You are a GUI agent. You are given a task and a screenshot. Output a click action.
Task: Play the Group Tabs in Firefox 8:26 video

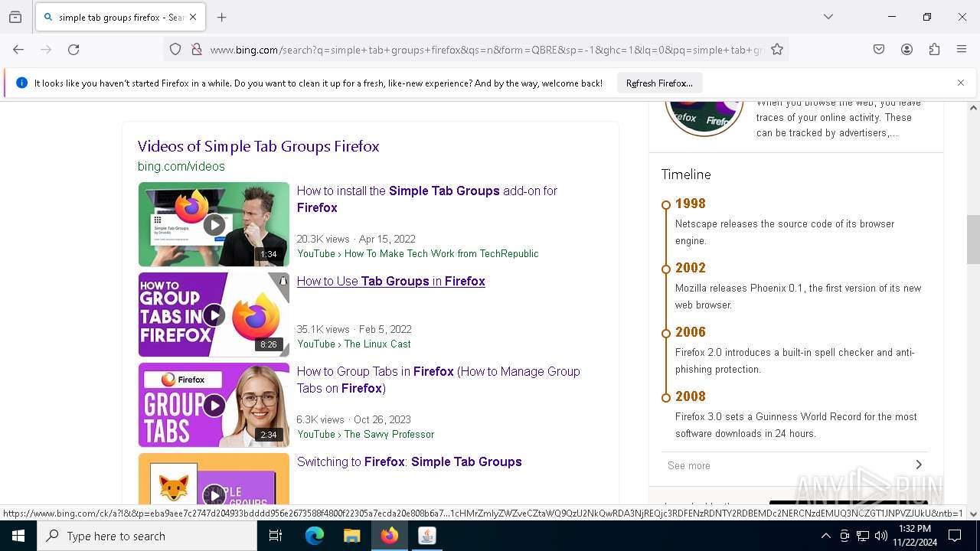(x=214, y=315)
